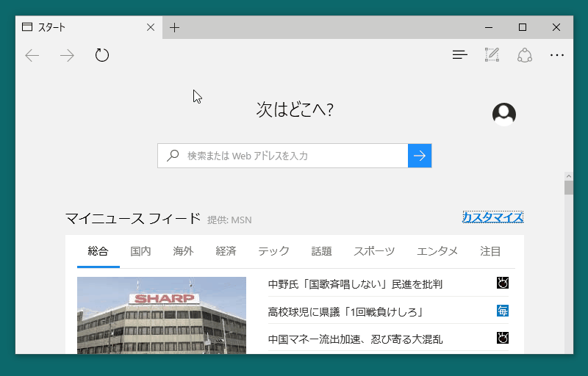Image resolution: width=588 pixels, height=376 pixels.
Task: Select the 総合 news tab
Action: 98,251
